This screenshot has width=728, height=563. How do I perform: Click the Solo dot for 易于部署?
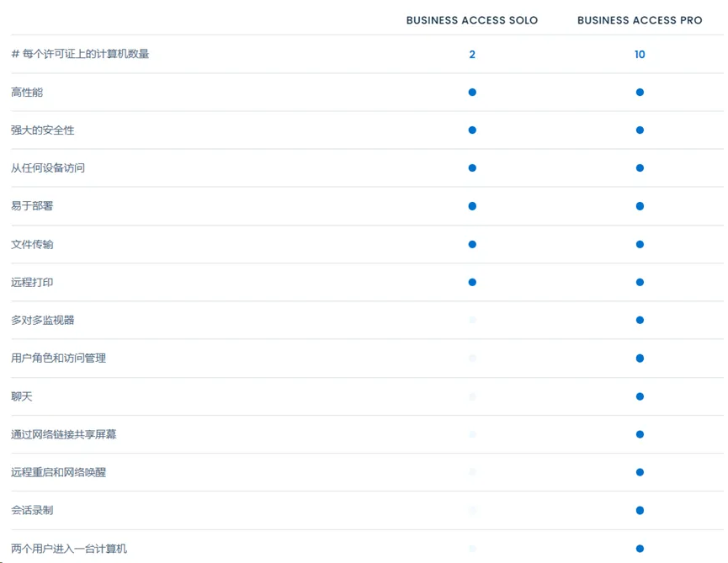pyautogui.click(x=472, y=206)
